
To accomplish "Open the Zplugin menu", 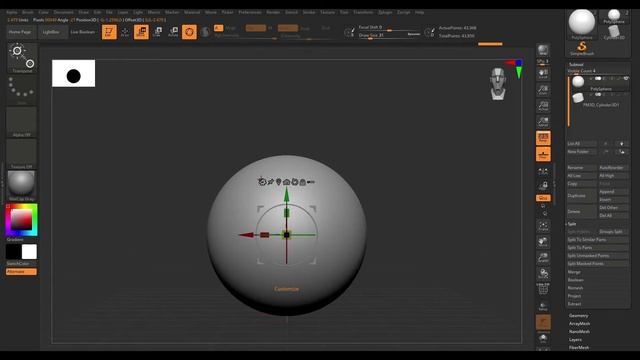I will 385,12.
